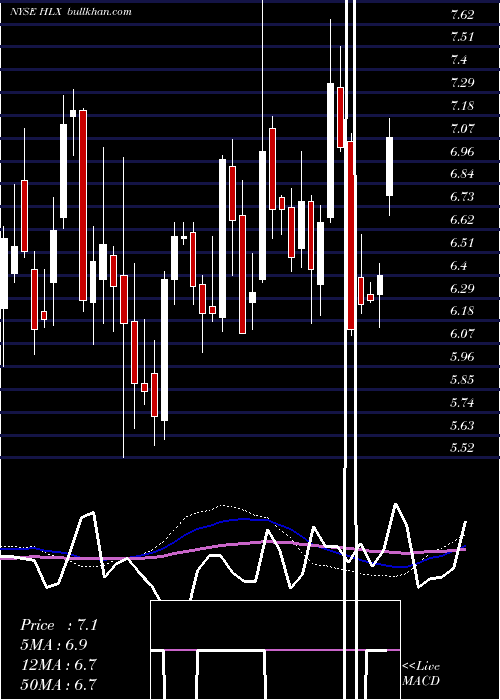500x700 pixels.
Task: Click the 12MA : 6.7 readout
Action: 58,664
